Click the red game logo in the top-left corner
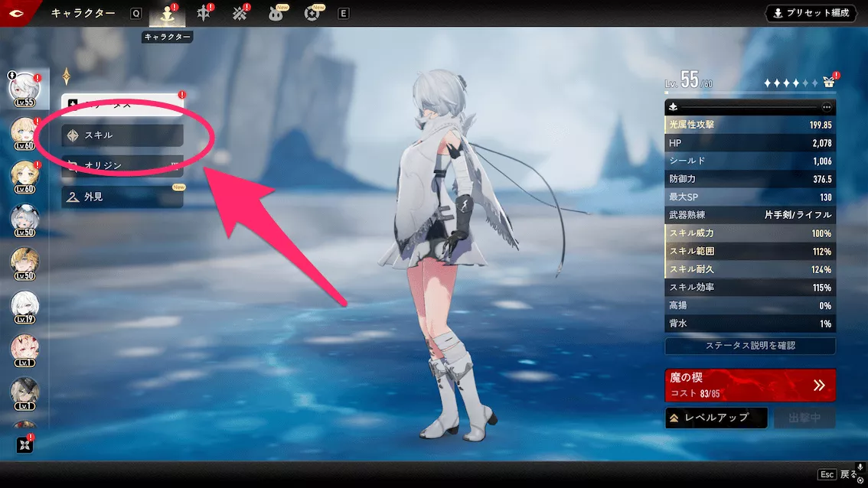The width and height of the screenshot is (868, 488). [x=15, y=13]
